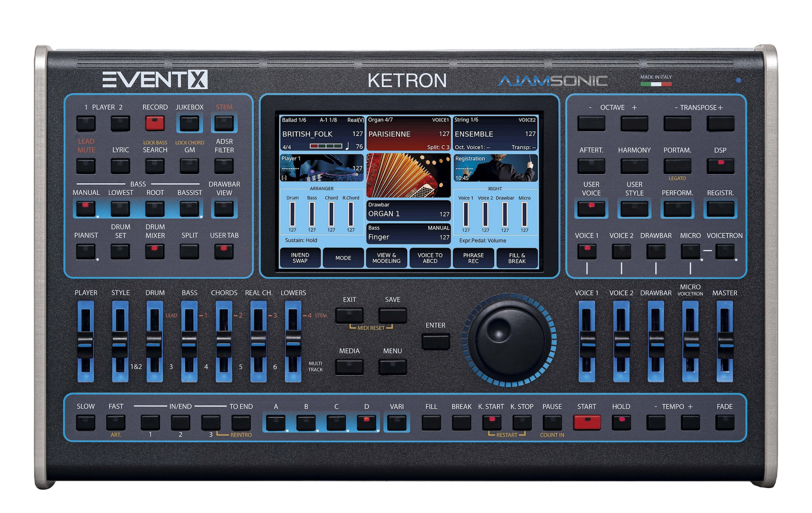Push the USER VOICE button
812x513 pixels.
coord(591,209)
